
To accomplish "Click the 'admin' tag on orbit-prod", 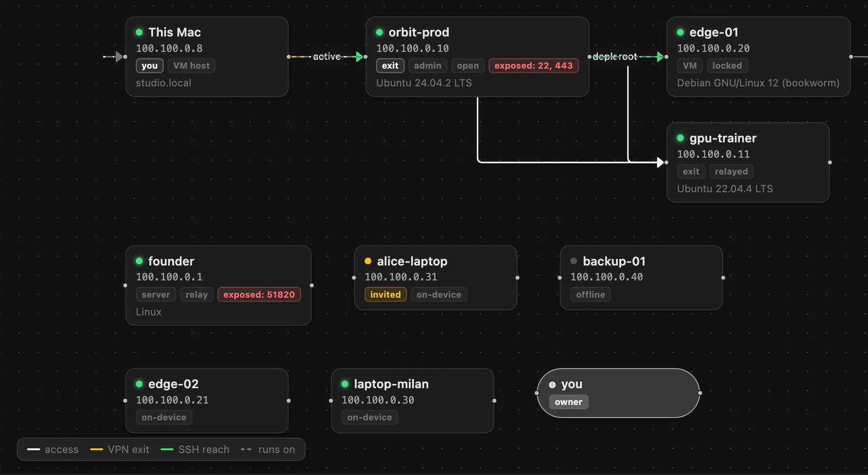I will coord(427,66).
